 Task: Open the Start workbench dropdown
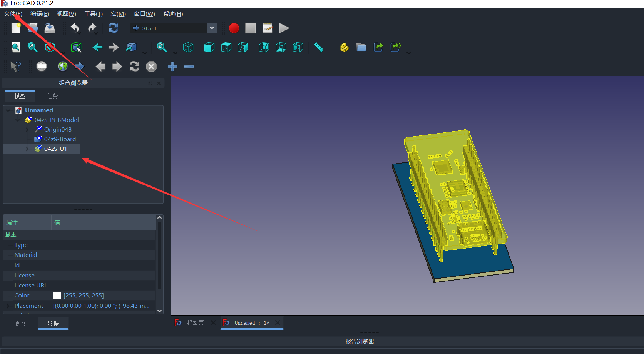click(212, 28)
